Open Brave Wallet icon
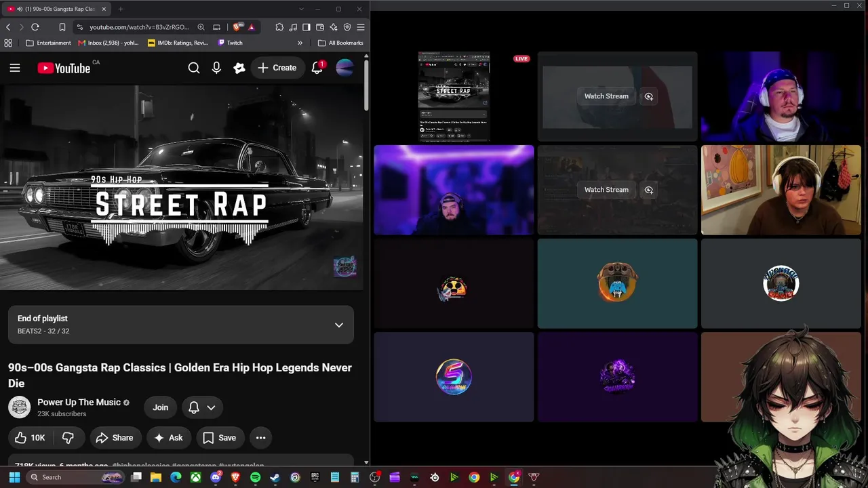 tap(320, 27)
